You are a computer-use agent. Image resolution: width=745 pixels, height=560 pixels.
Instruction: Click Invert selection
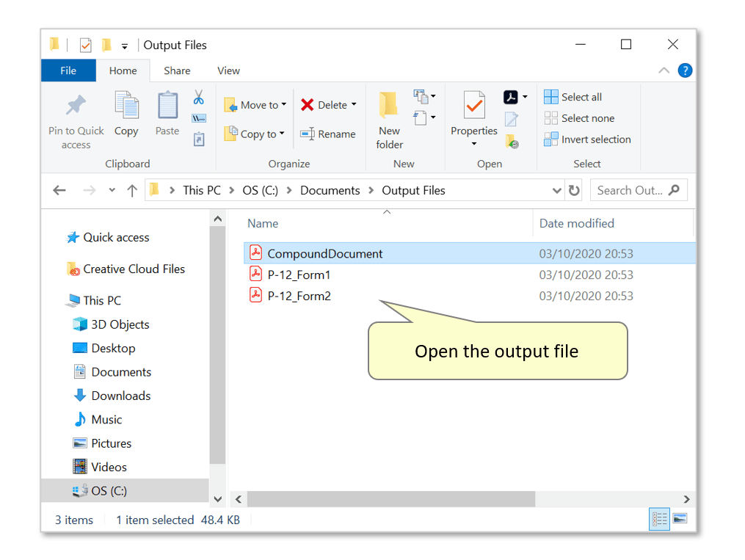588,139
